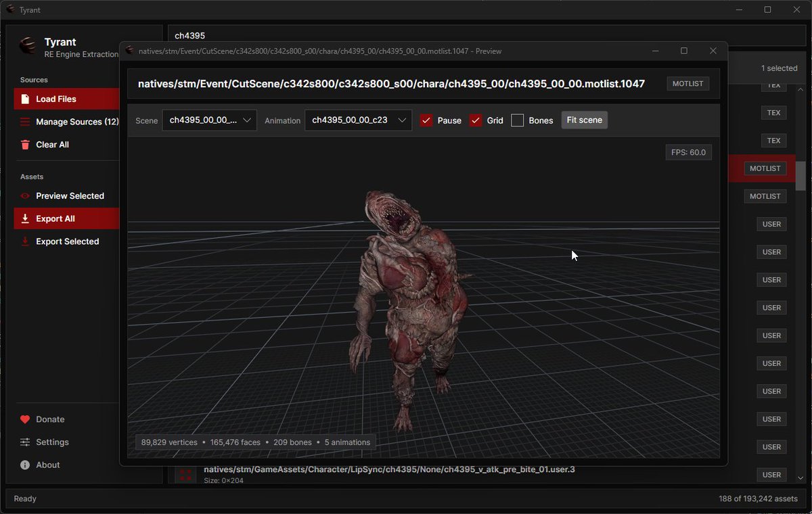Click the FPS: 60.0 indicator
Viewport: 812px width, 514px height.
pyautogui.click(x=688, y=152)
